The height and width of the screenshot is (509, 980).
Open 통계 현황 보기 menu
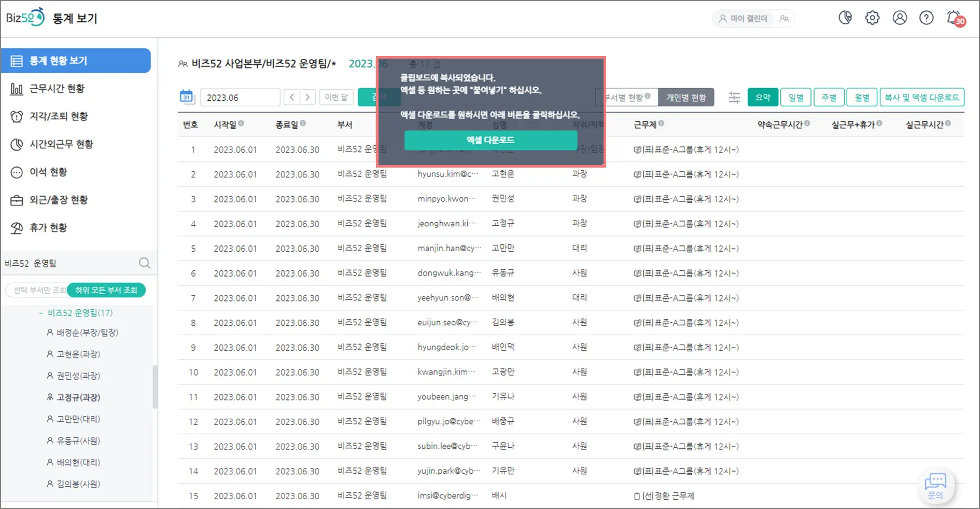coord(76,61)
